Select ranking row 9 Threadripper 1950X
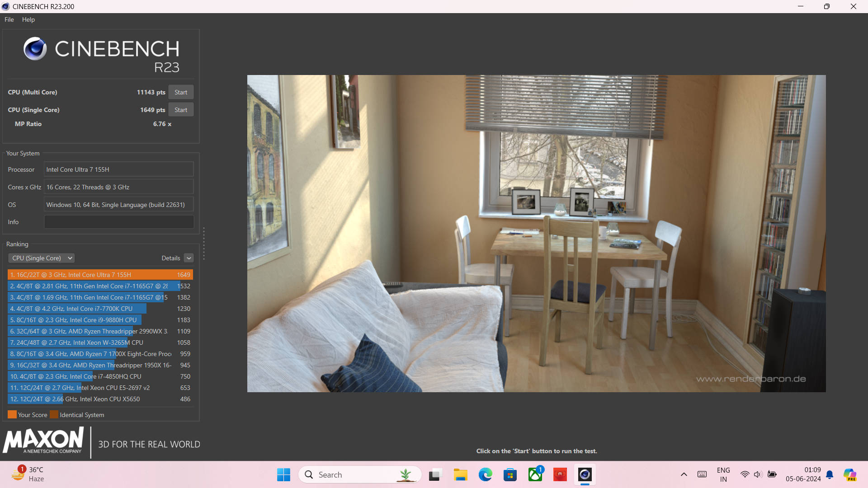 pyautogui.click(x=100, y=365)
